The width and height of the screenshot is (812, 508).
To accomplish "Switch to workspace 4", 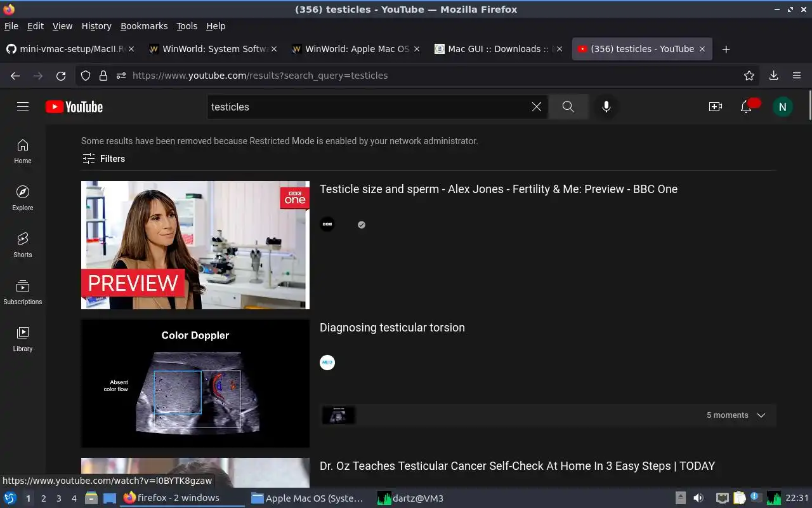I will coord(74,498).
